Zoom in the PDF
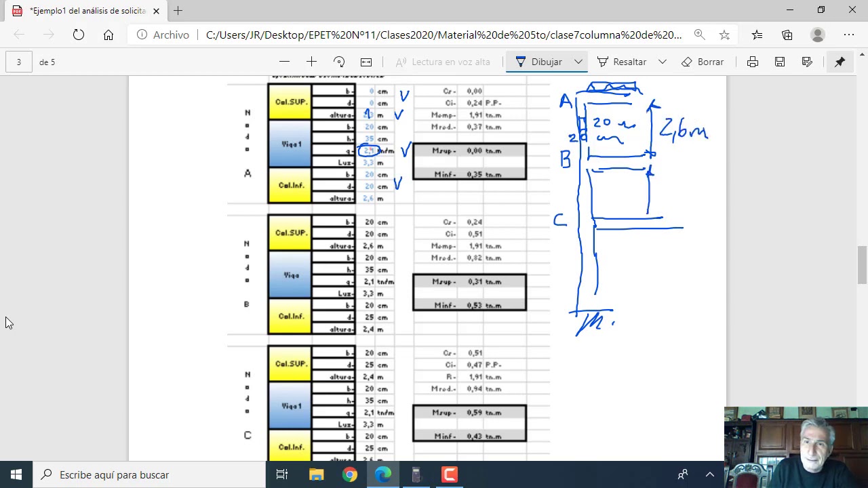The image size is (868, 488). pos(311,62)
